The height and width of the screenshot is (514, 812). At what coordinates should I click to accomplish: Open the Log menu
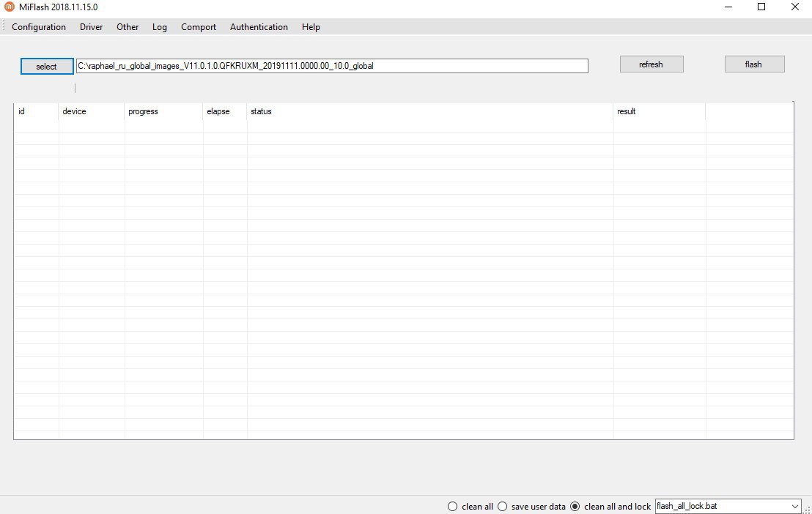point(160,27)
